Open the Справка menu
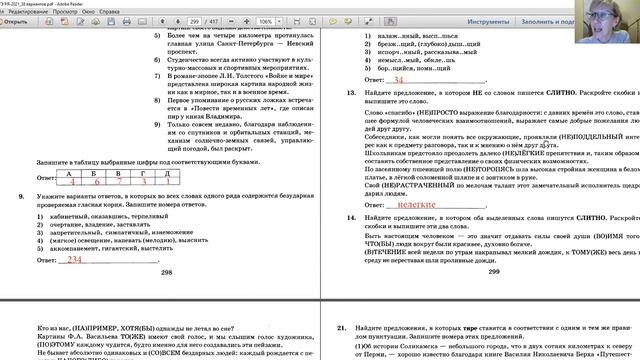The image size is (640, 360). [x=109, y=12]
